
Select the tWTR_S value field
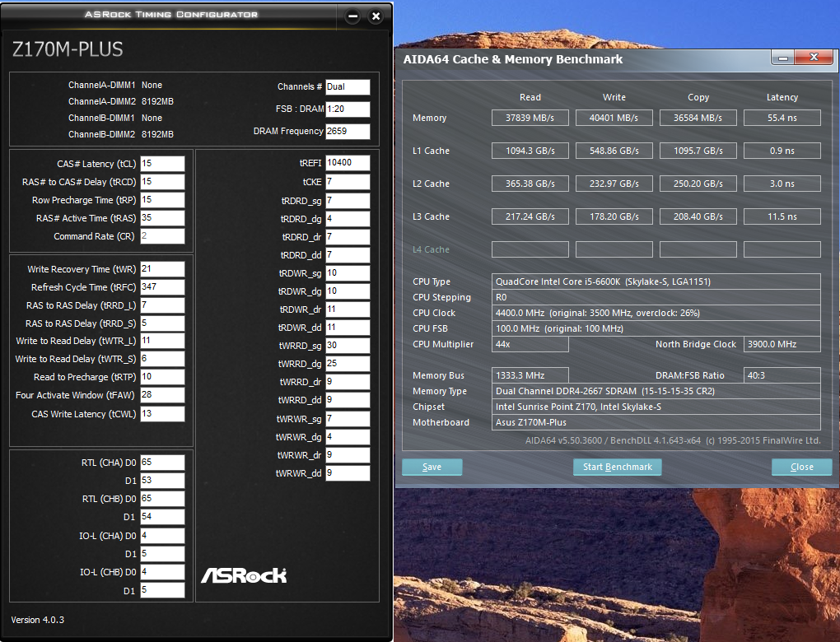pos(162,359)
